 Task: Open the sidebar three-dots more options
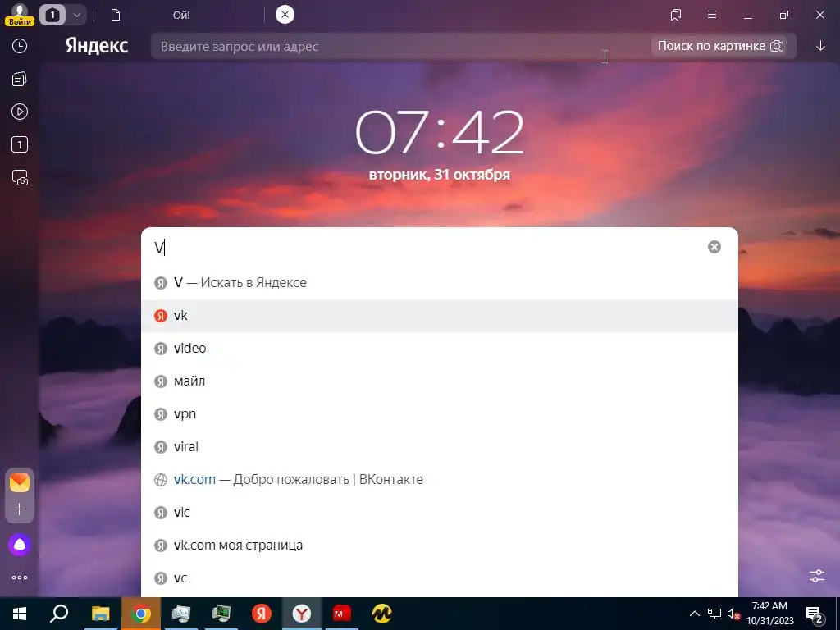tap(20, 577)
